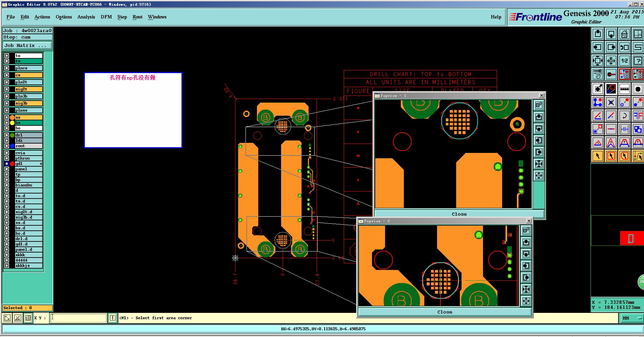Image resolution: width=644 pixels, height=337 pixels.
Task: Click the pan right view icon
Action: click(611, 47)
